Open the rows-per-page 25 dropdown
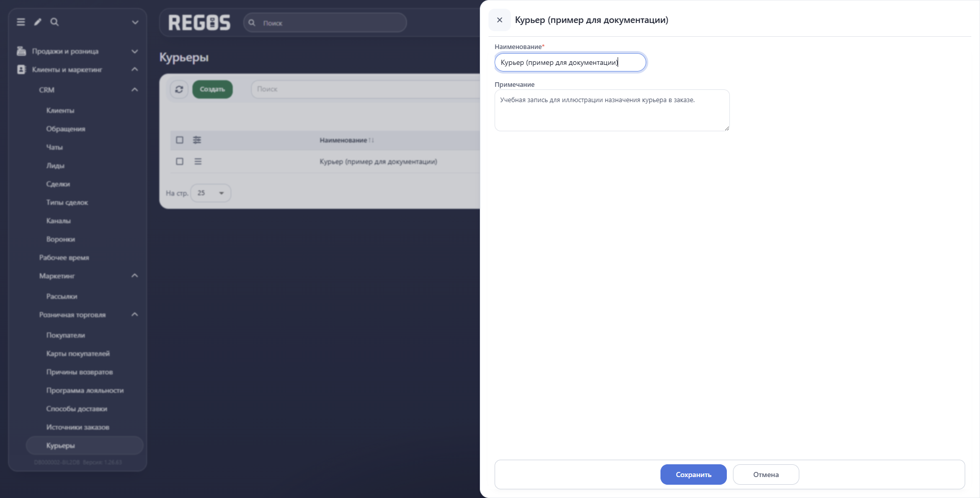The width and height of the screenshot is (980, 498). point(211,193)
